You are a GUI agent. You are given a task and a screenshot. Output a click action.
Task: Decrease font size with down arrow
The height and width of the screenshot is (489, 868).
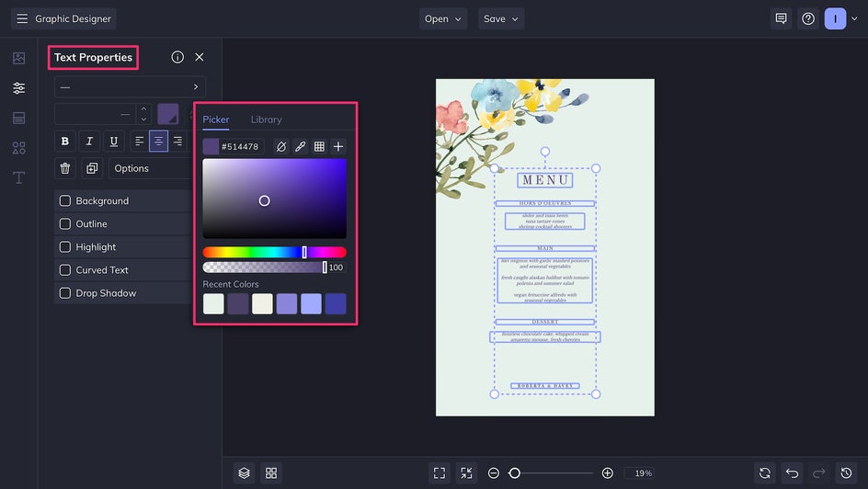[x=144, y=119]
